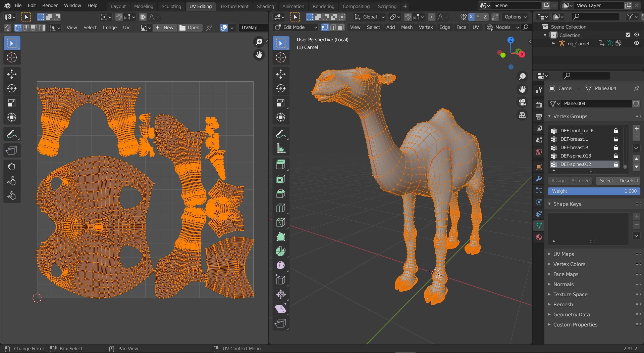The image size is (644, 353).
Task: Click the UVMap name field
Action: (x=253, y=28)
